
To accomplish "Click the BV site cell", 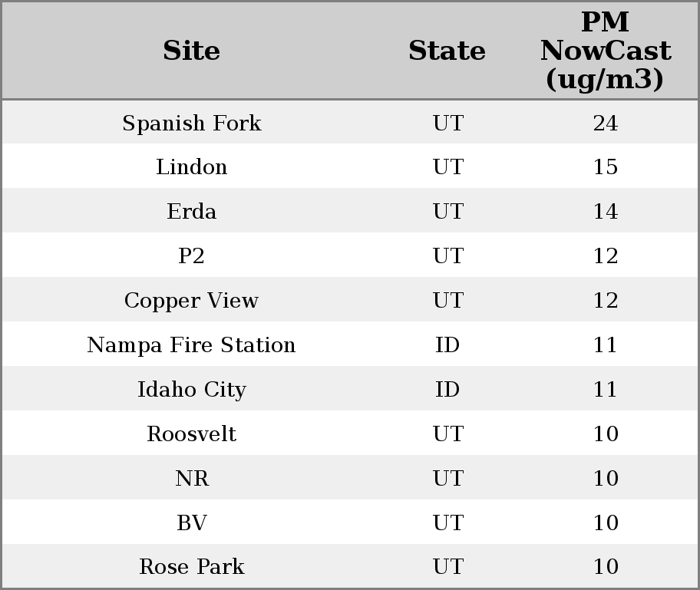I will (191, 523).
